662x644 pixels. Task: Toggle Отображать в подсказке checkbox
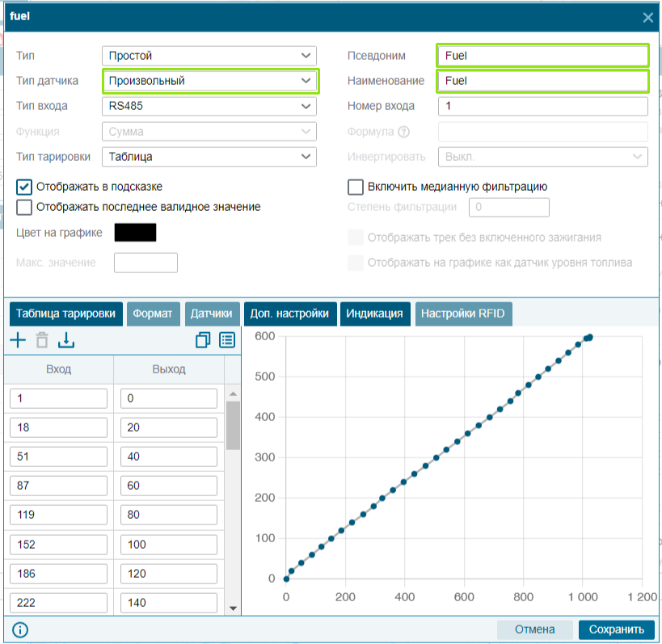click(x=24, y=187)
